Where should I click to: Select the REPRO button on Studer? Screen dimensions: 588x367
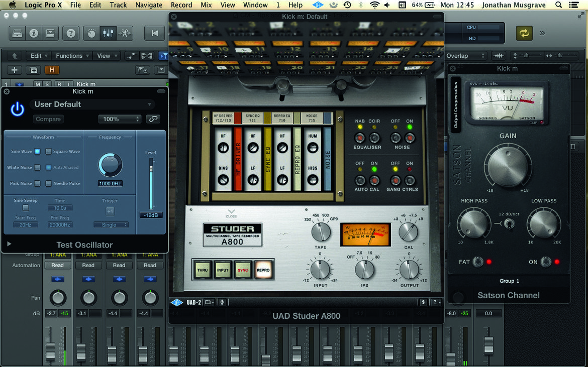263,270
